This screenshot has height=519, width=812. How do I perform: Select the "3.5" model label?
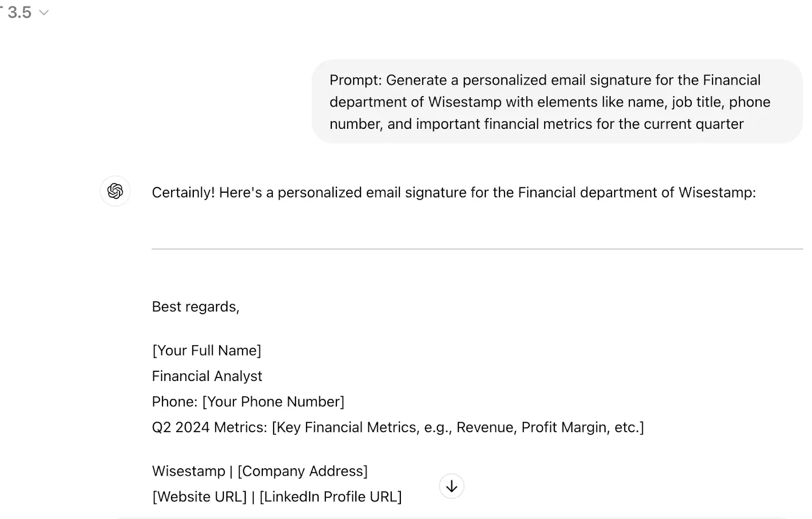[x=19, y=12]
